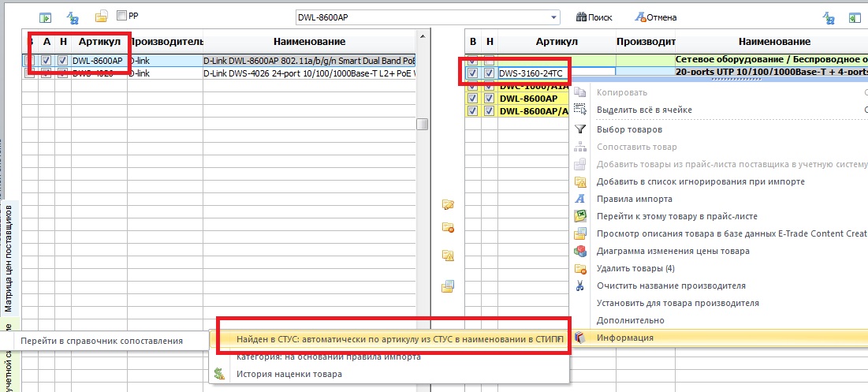The image size is (868, 392).
Task: Click the folder with documents toolbar icon
Action: coord(101,17)
